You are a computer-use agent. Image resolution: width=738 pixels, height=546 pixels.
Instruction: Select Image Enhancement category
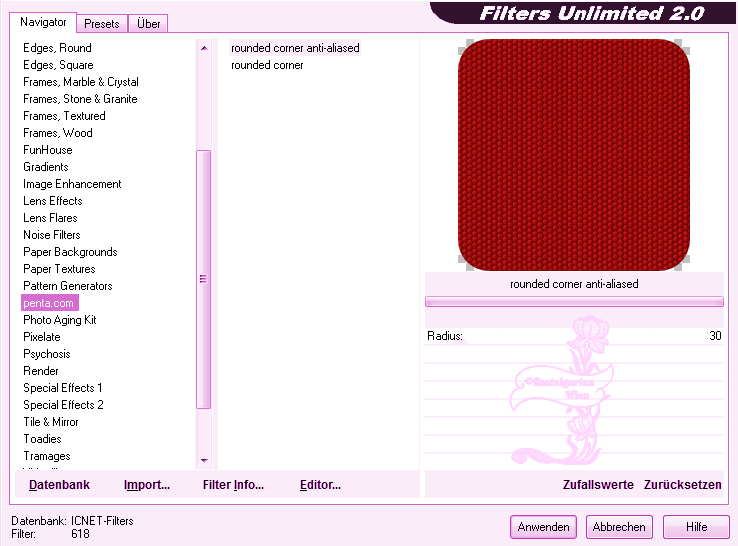72,184
